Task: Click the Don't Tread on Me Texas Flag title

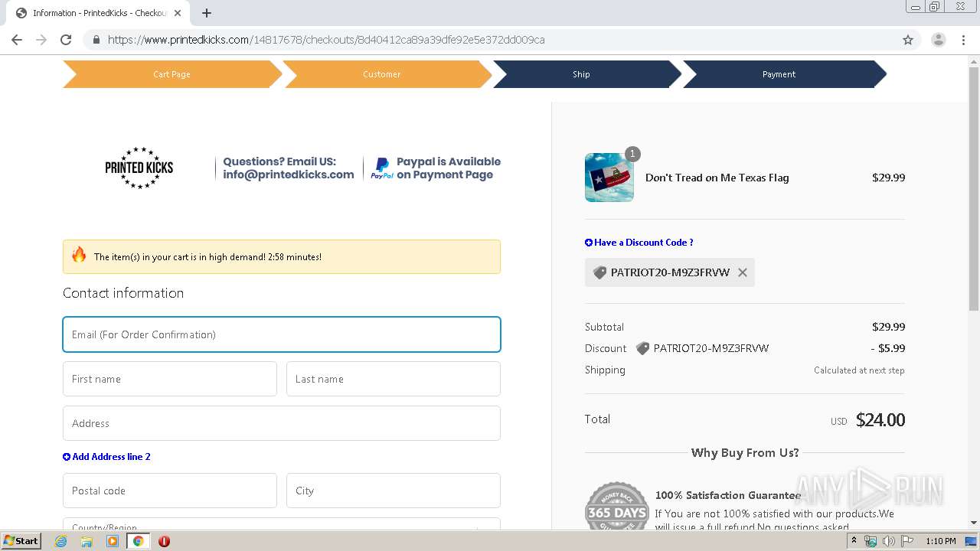Action: [717, 178]
